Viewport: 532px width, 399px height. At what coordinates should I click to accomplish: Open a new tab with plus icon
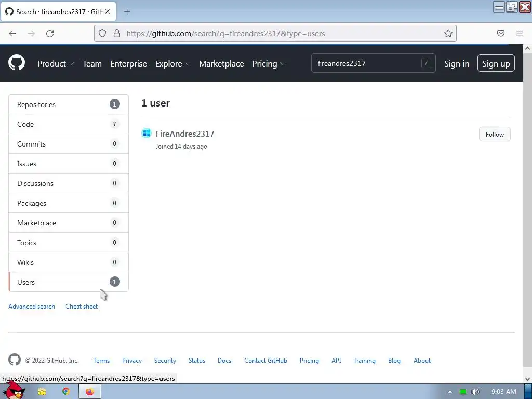[127, 12]
